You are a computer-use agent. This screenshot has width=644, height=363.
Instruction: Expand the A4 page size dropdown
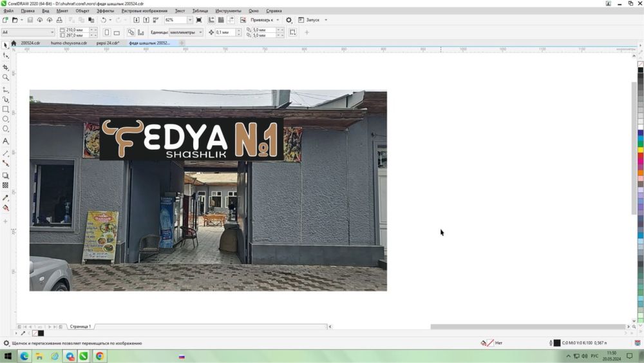coord(52,32)
